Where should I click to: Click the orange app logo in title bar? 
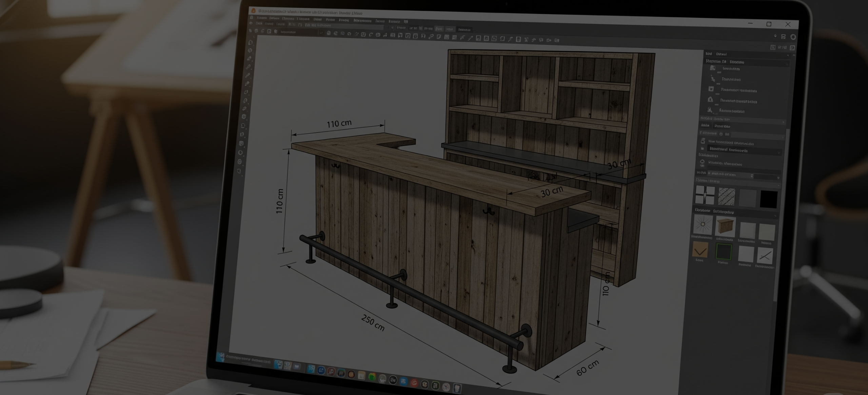pyautogui.click(x=253, y=11)
